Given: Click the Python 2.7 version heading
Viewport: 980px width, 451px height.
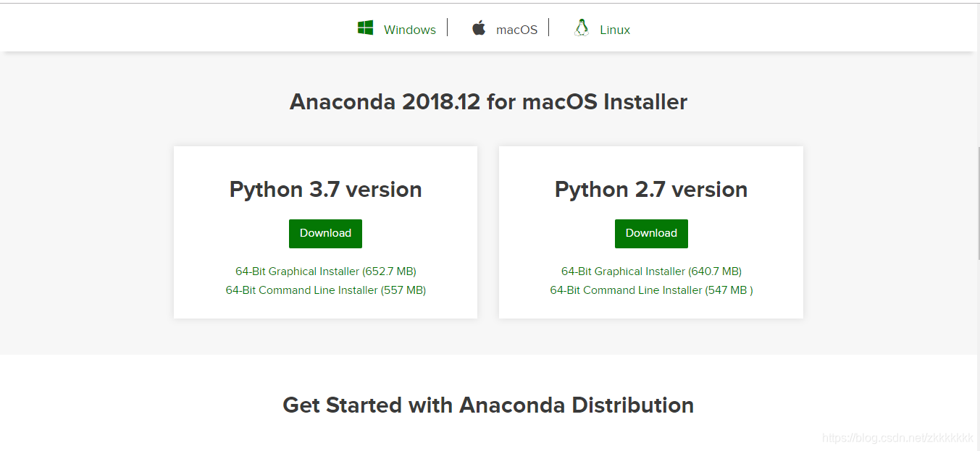Looking at the screenshot, I should point(651,190).
